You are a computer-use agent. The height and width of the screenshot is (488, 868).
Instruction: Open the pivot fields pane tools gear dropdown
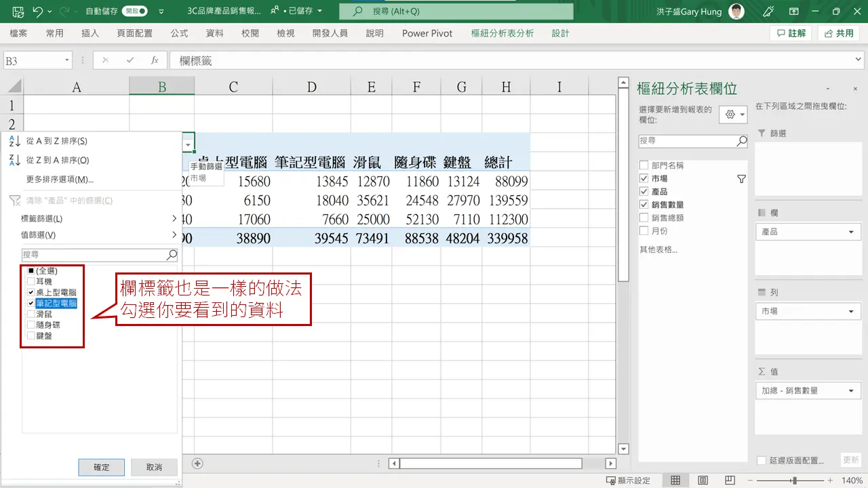pyautogui.click(x=733, y=115)
